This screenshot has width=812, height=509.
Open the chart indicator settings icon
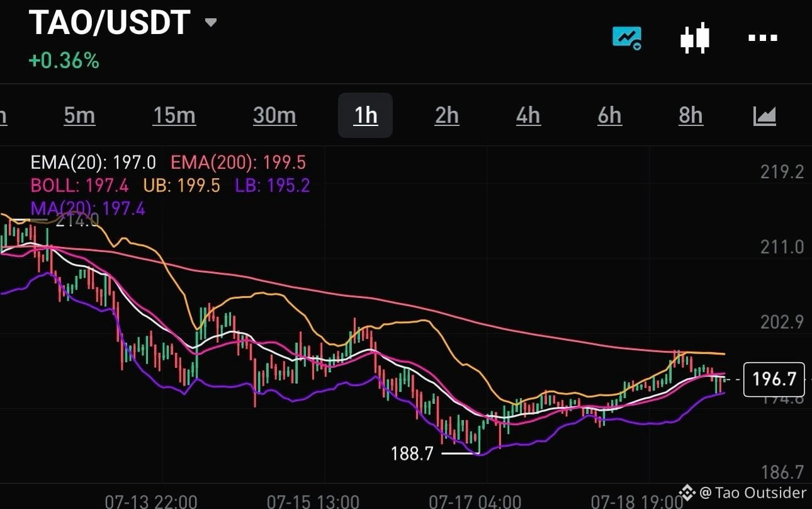coord(626,38)
